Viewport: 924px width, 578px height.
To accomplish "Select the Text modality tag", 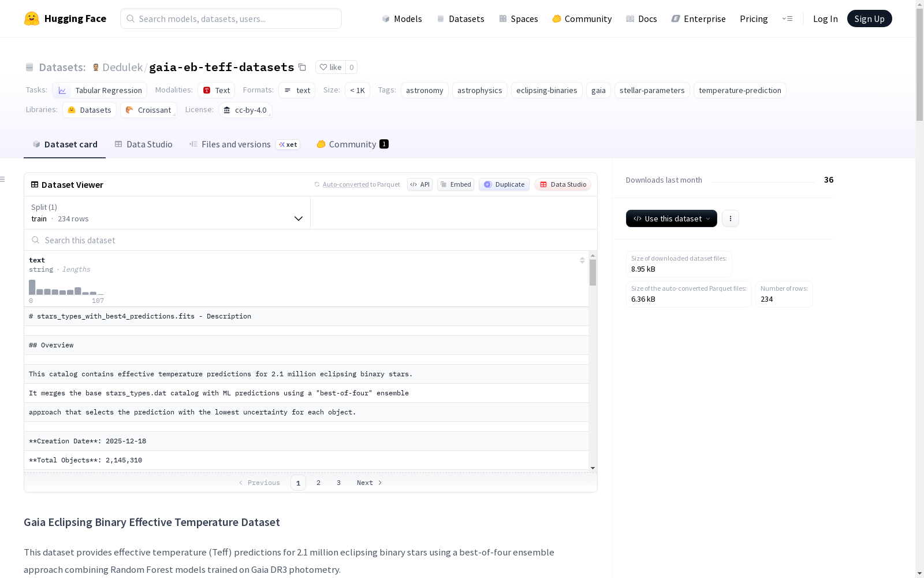I will 216,90.
